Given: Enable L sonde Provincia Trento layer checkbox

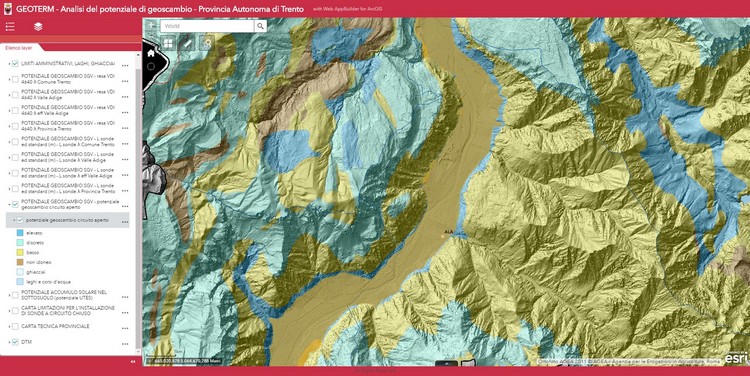Looking at the screenshot, I should click(15, 188).
